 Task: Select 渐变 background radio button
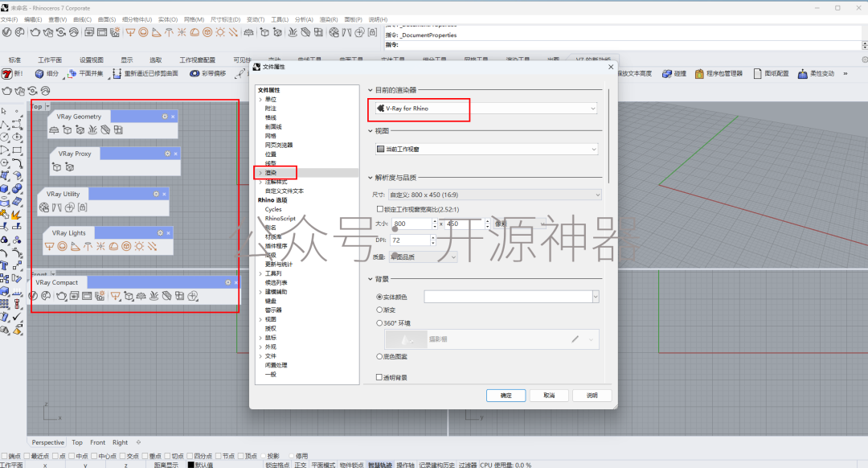point(379,310)
